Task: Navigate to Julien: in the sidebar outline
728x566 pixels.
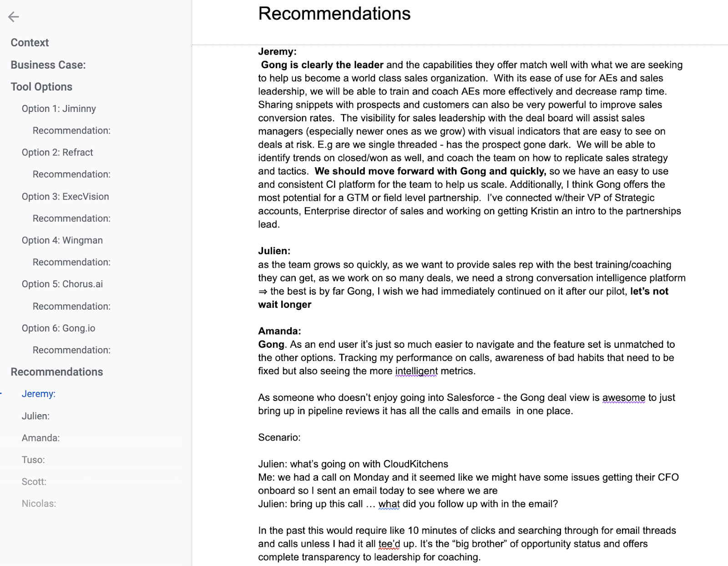Action: pos(35,416)
